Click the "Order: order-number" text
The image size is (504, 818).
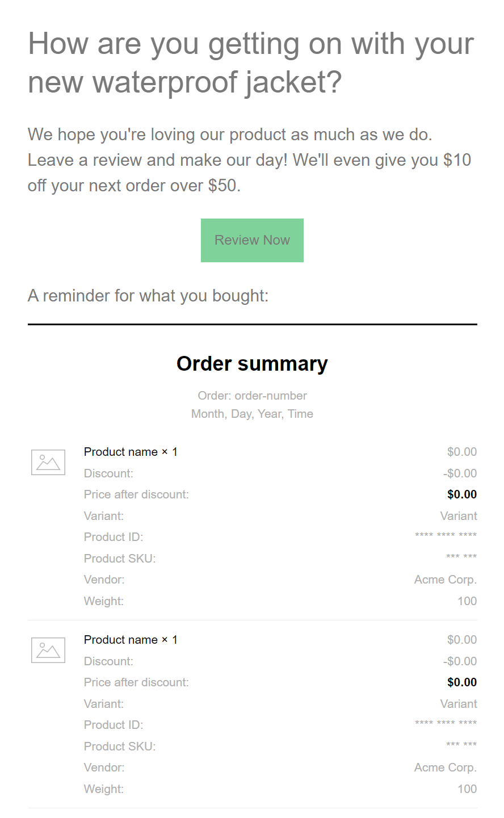(x=252, y=396)
